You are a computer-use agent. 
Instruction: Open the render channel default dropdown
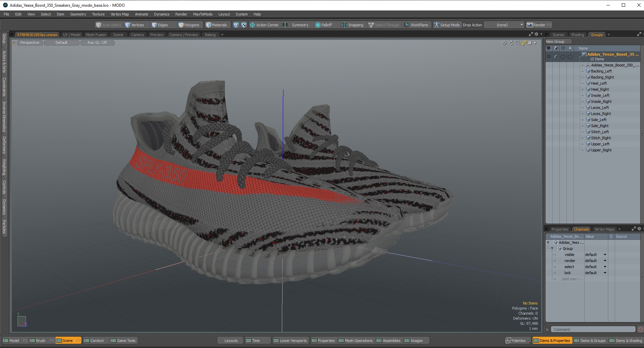click(x=596, y=261)
